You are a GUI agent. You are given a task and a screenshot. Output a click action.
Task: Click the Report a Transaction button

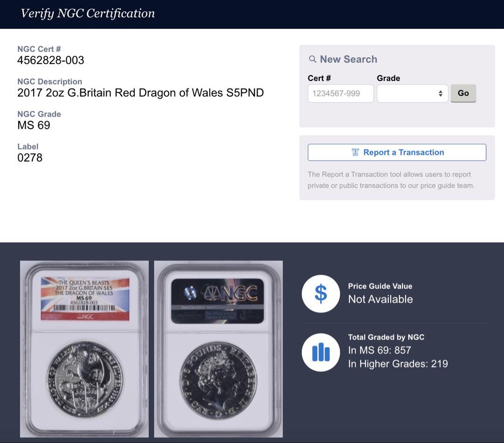coord(397,152)
